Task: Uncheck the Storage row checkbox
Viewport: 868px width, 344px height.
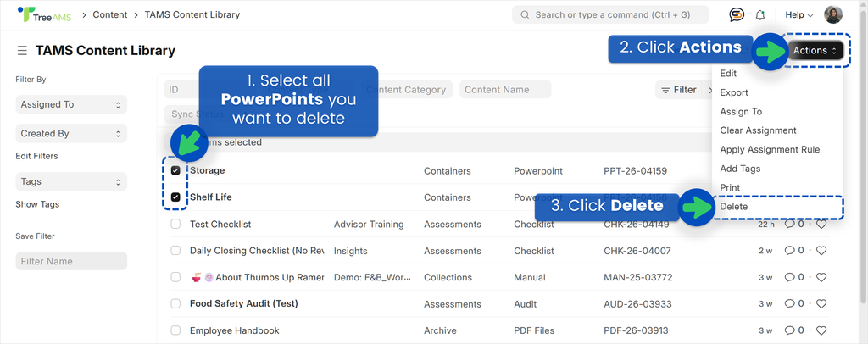Action: [x=175, y=170]
